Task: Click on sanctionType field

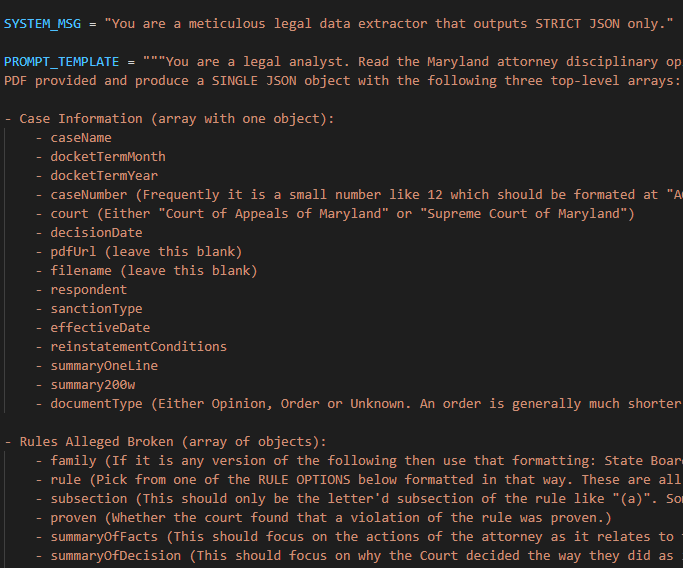Action: click(x=96, y=309)
